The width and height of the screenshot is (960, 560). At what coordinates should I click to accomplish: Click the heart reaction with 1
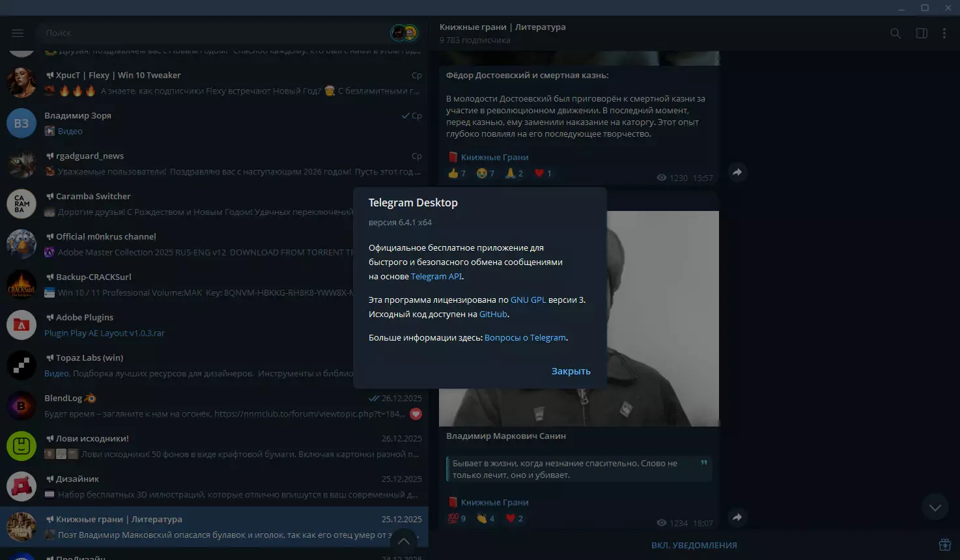click(x=543, y=173)
